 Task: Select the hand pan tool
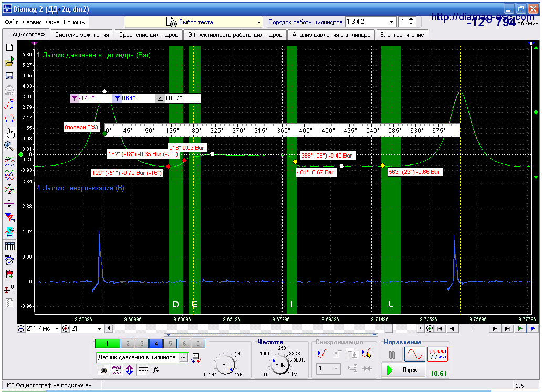[x=9, y=132]
